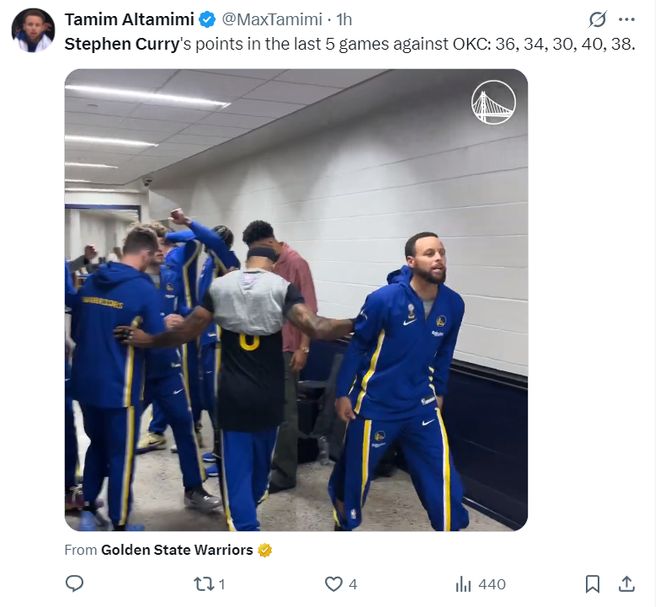The image size is (660, 607).
Task: Like the post with the heart icon
Action: pos(333,584)
